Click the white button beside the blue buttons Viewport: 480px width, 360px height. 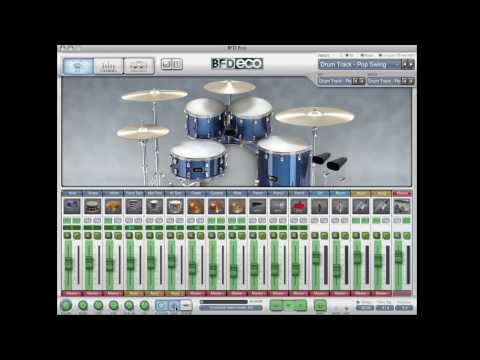point(186,305)
